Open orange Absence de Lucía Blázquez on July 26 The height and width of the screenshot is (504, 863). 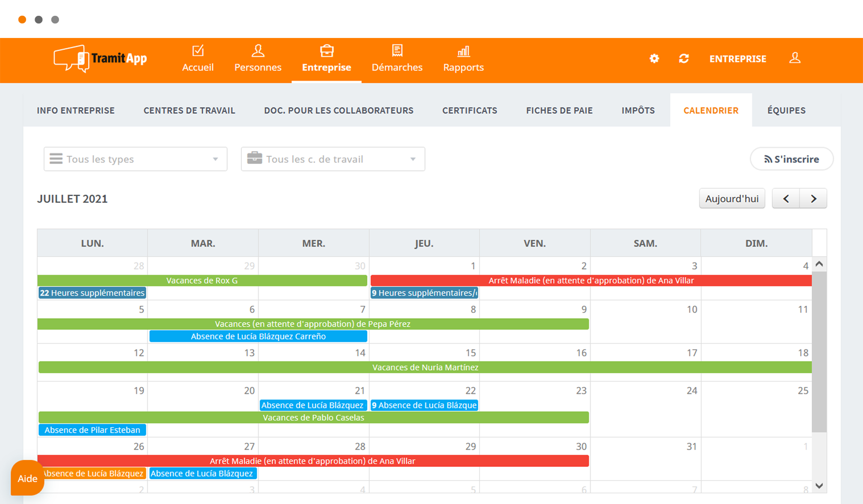[94, 473]
